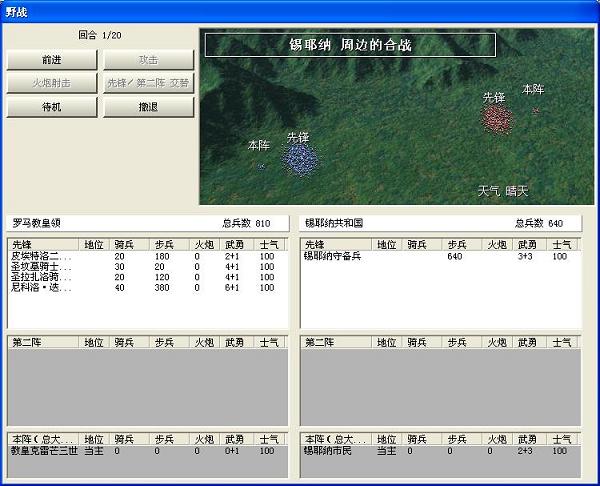This screenshot has width=600, height=486.
Task: Click the 锡耶纳共和国 faction name
Action: point(334,223)
